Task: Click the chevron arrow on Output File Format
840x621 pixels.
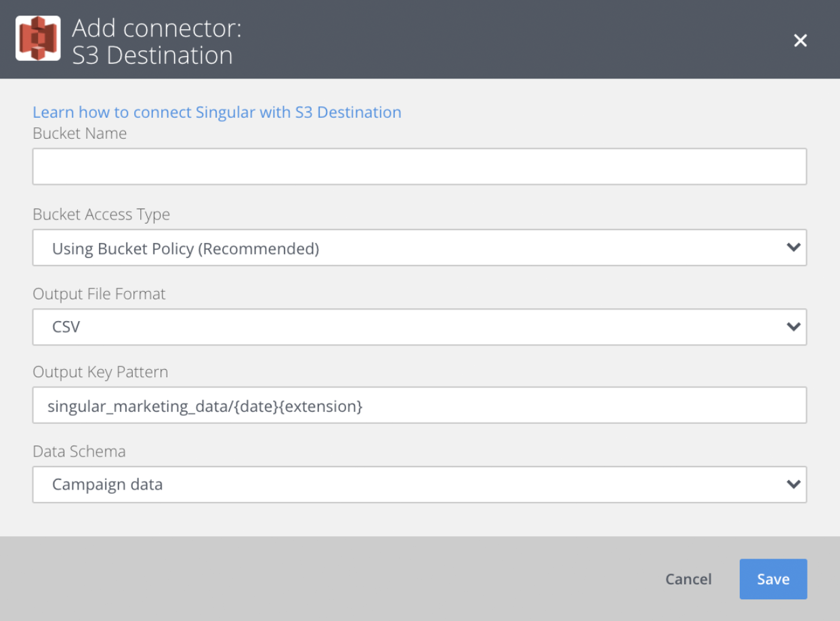Action: pyautogui.click(x=793, y=327)
